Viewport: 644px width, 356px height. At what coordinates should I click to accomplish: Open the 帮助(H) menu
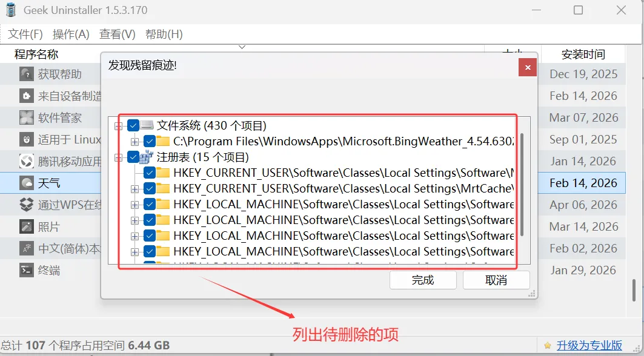click(164, 34)
